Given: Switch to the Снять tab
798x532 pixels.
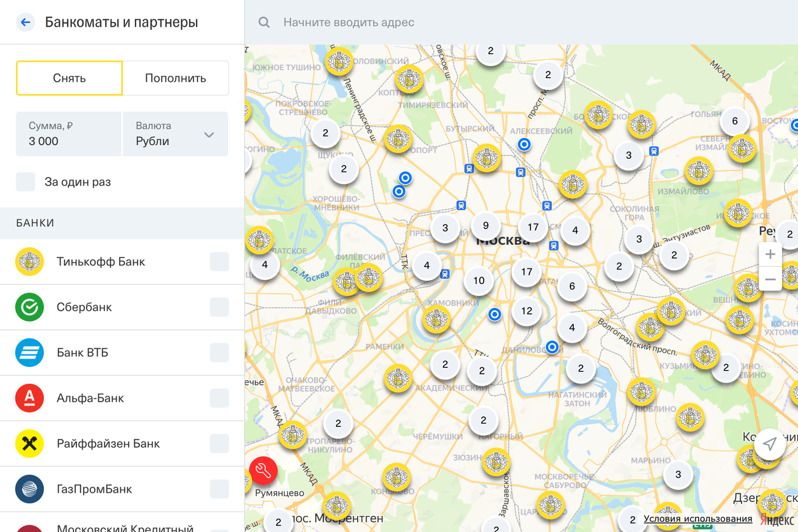Looking at the screenshot, I should (69, 78).
